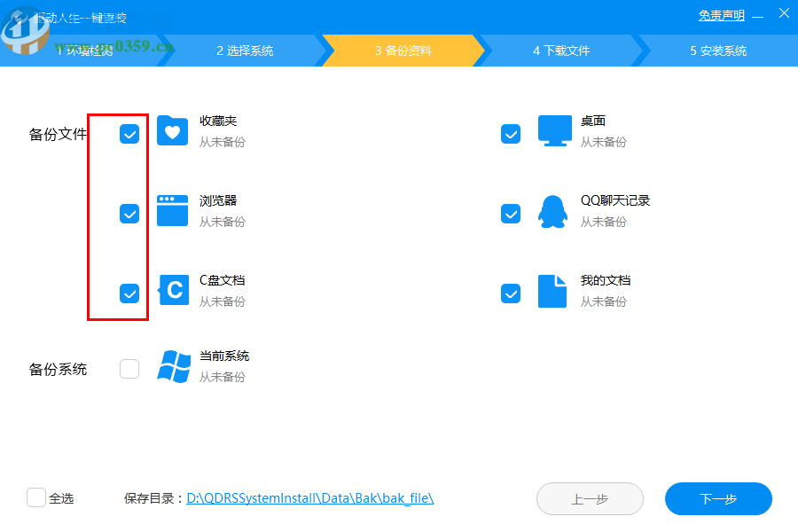Click the 我的文档 document icon
798x532 pixels.
(552, 291)
